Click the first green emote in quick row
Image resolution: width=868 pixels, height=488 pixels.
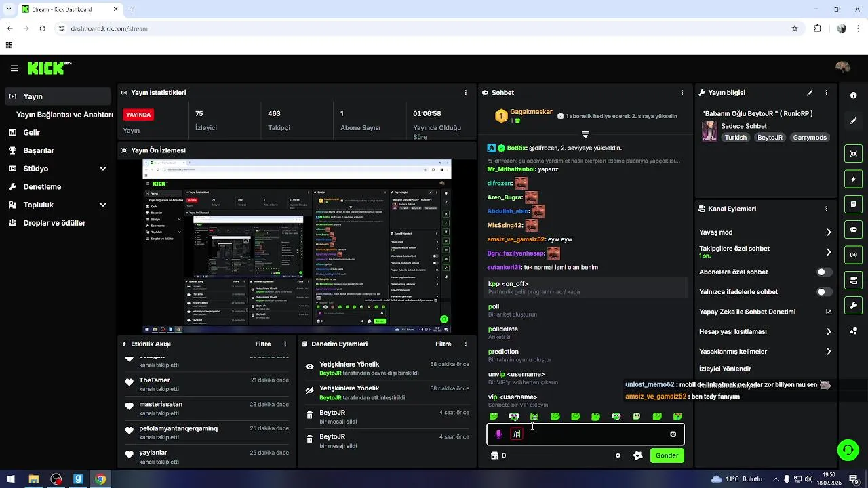point(494,416)
